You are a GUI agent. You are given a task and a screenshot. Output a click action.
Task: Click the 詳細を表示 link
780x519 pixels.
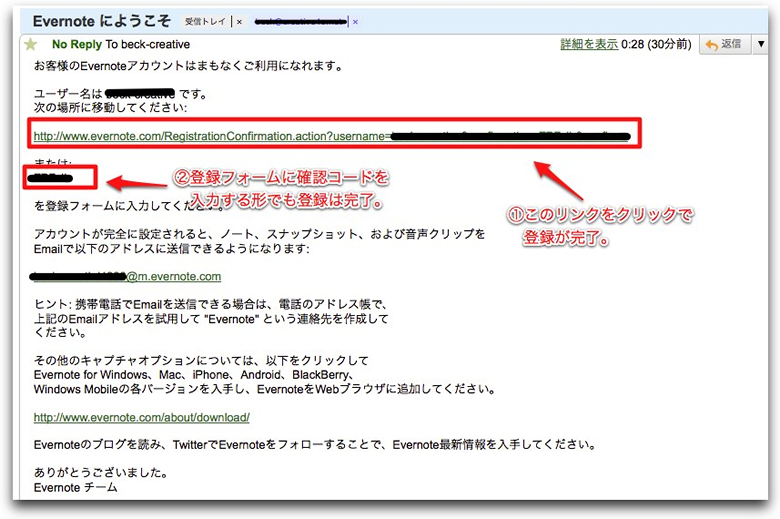pyautogui.click(x=589, y=44)
